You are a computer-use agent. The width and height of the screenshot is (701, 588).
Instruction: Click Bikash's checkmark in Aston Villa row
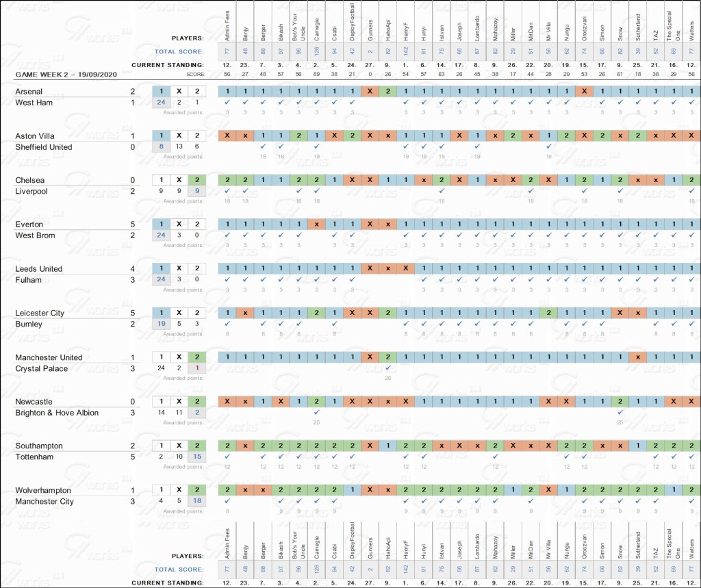click(281, 146)
